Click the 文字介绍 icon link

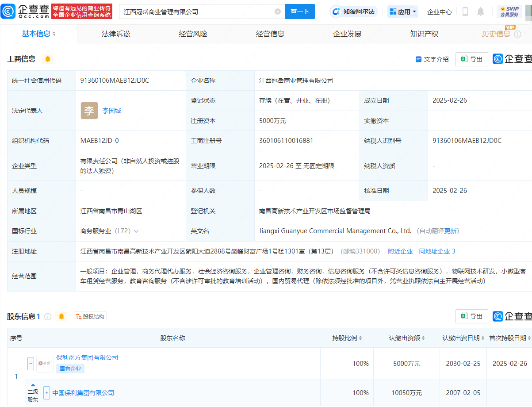point(432,59)
